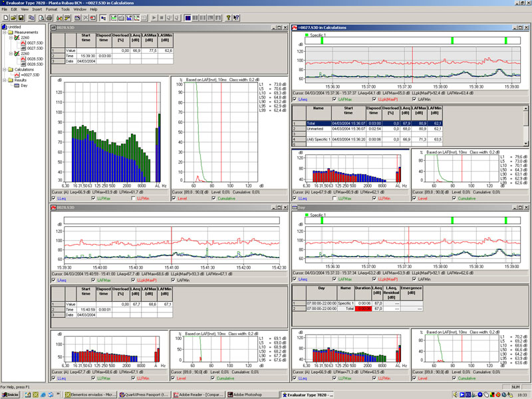
Task: Click the What's This pointer help icon
Action: (236, 18)
